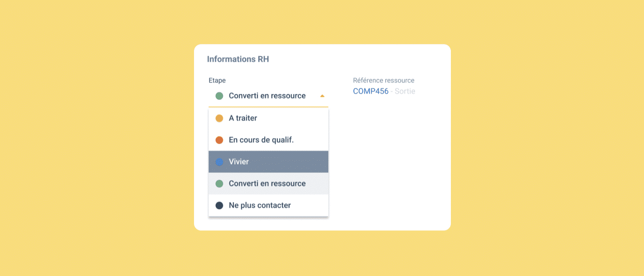
Task: Click the Informations RH heading
Action: (238, 59)
